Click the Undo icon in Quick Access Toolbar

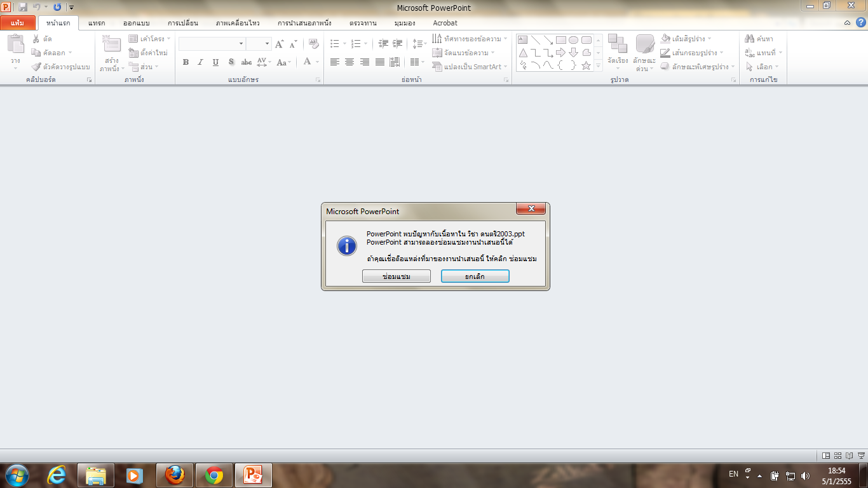[37, 7]
